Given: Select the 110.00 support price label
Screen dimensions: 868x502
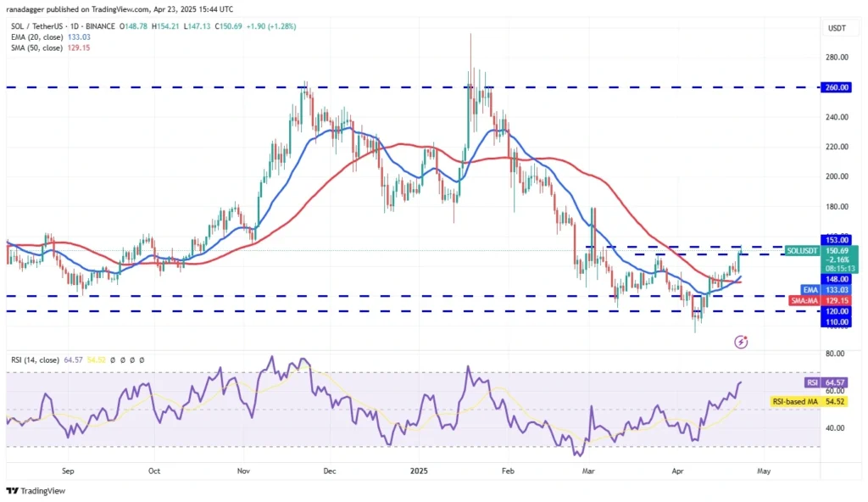Looking at the screenshot, I should (x=837, y=322).
